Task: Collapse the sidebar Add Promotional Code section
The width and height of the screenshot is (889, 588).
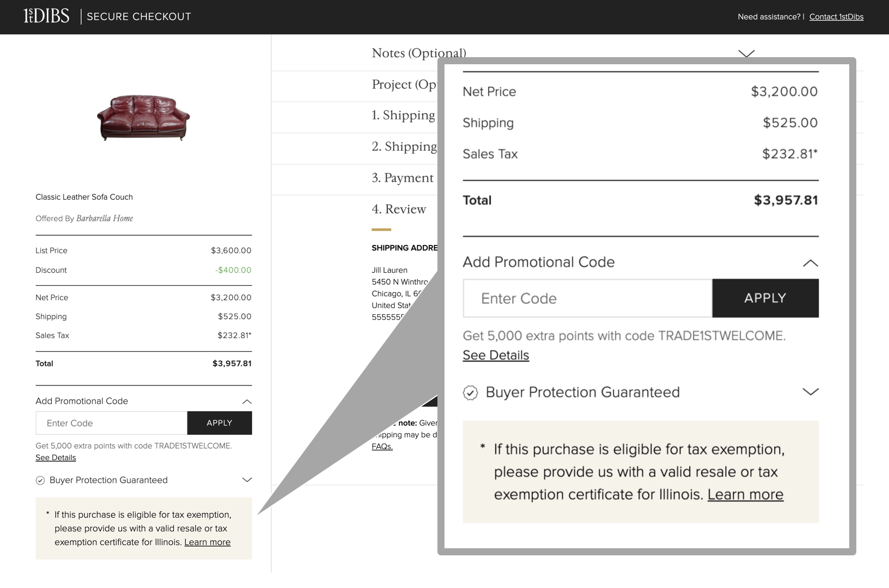Action: click(x=248, y=401)
